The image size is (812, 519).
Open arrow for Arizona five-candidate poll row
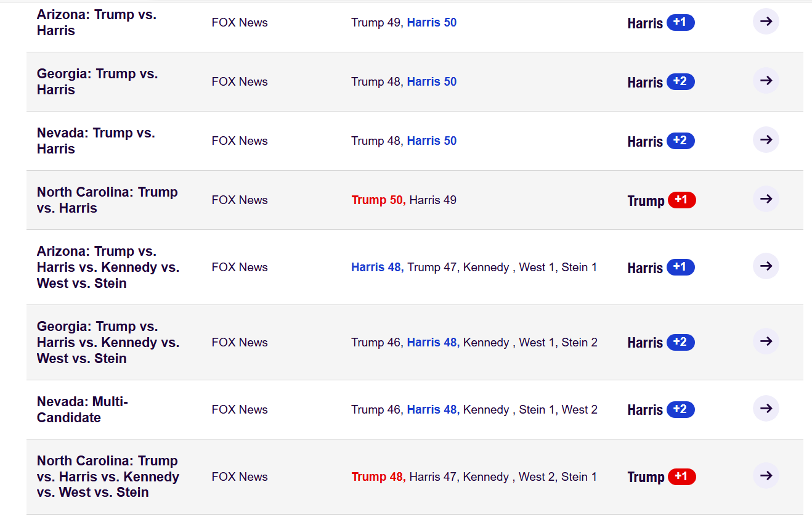tap(766, 266)
